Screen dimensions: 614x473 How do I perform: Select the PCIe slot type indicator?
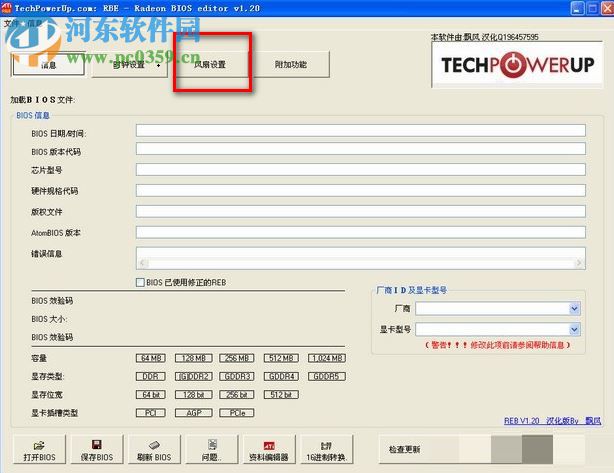point(237,413)
